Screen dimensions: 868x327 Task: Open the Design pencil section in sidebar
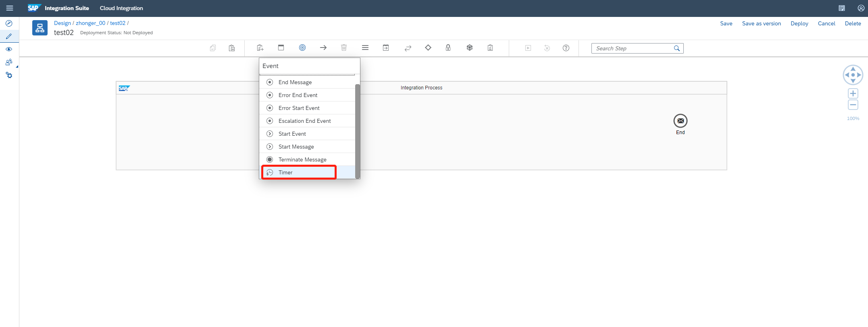(9, 36)
